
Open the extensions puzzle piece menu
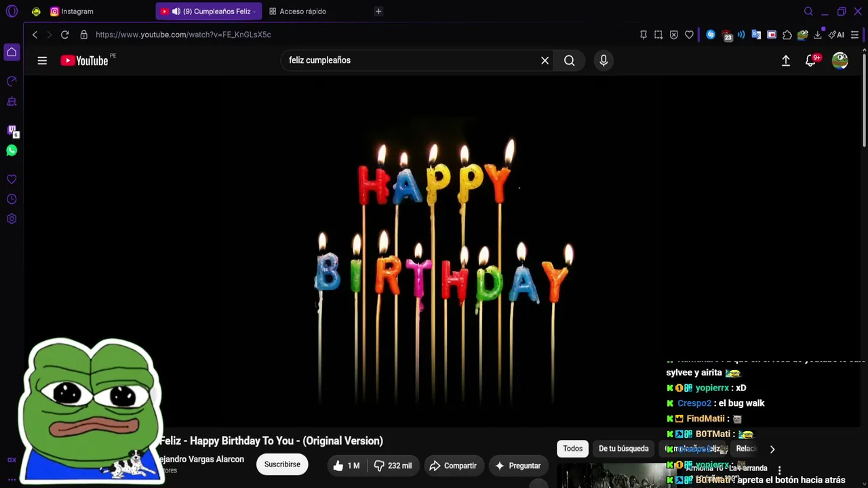tap(787, 35)
